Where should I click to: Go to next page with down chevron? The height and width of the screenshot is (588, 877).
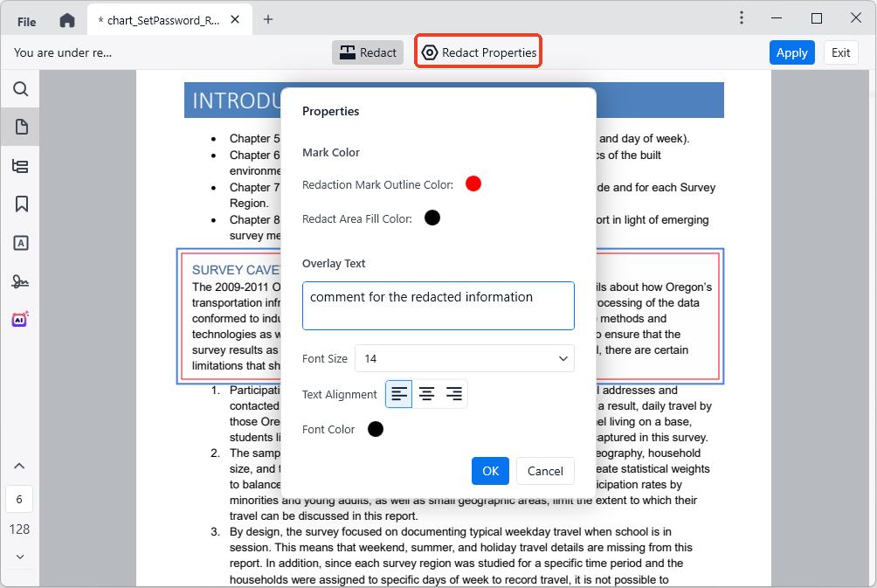[20, 557]
